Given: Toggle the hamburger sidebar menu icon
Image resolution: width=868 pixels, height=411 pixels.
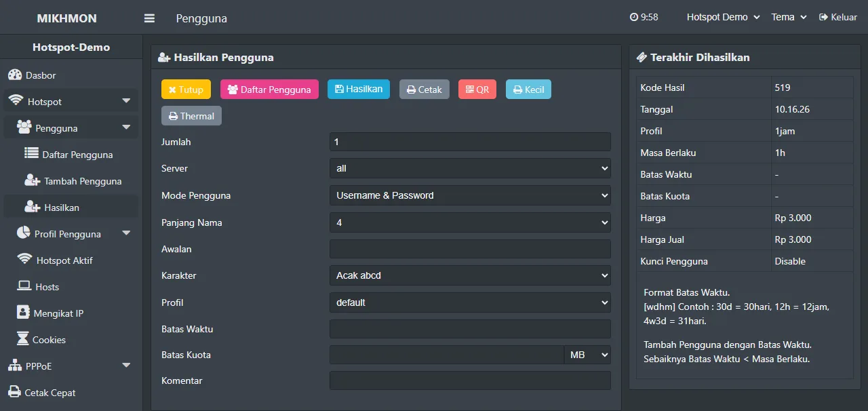Looking at the screenshot, I should [x=149, y=18].
